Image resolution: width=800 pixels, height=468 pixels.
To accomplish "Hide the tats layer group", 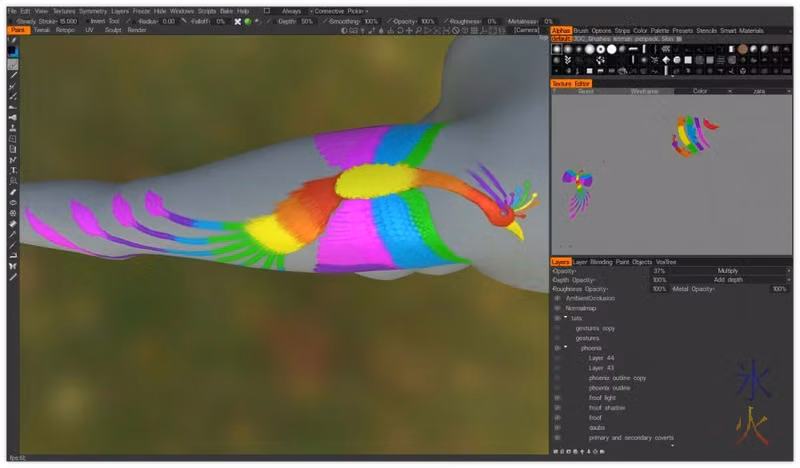I will (557, 318).
